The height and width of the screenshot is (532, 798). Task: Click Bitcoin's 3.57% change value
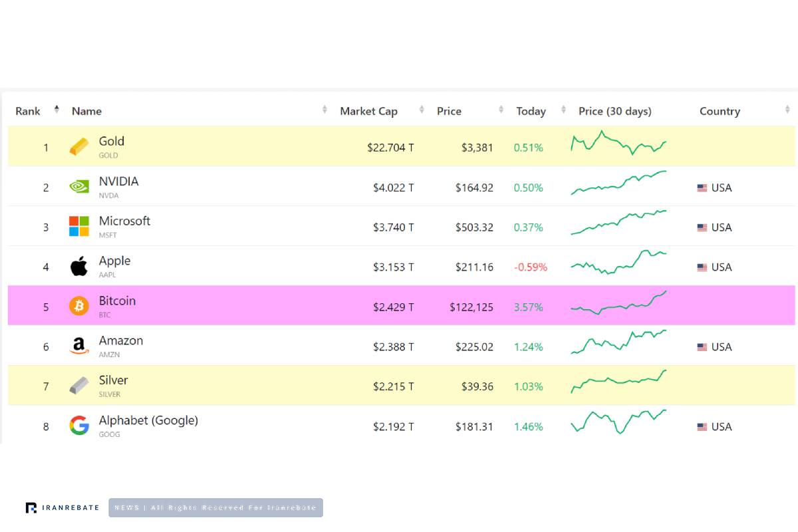[529, 307]
